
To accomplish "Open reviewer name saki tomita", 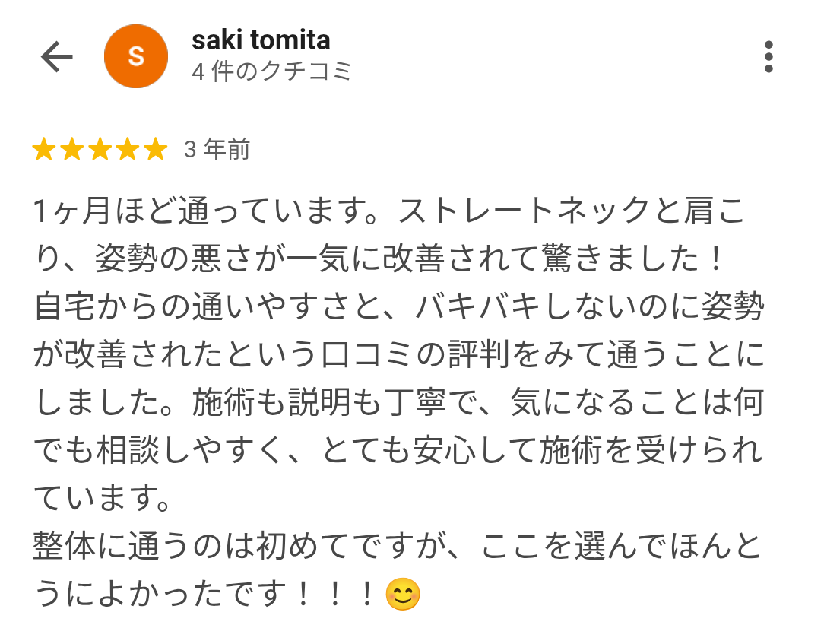I will coord(261,40).
